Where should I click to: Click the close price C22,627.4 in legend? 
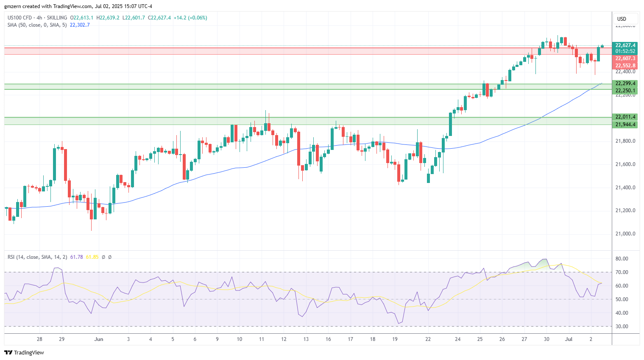(x=159, y=18)
